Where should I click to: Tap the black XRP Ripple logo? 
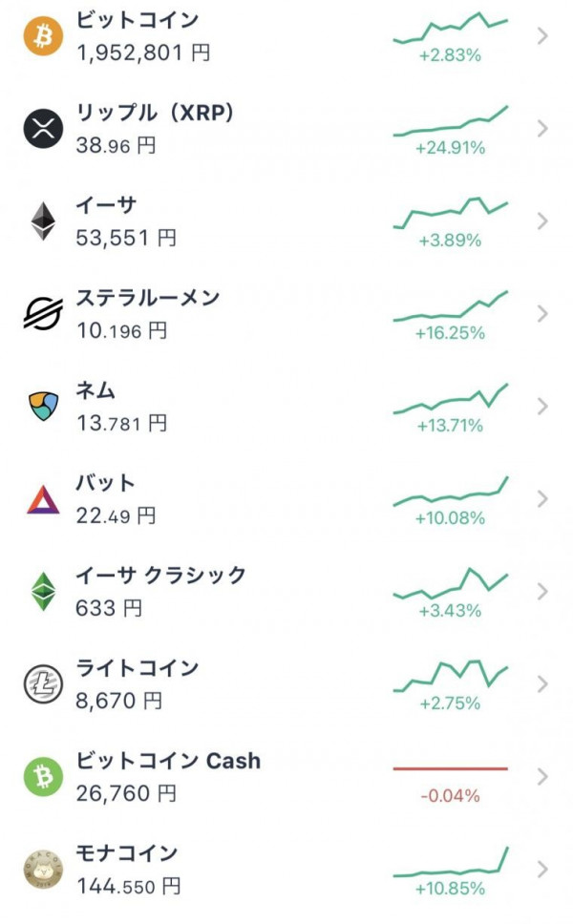(x=43, y=129)
